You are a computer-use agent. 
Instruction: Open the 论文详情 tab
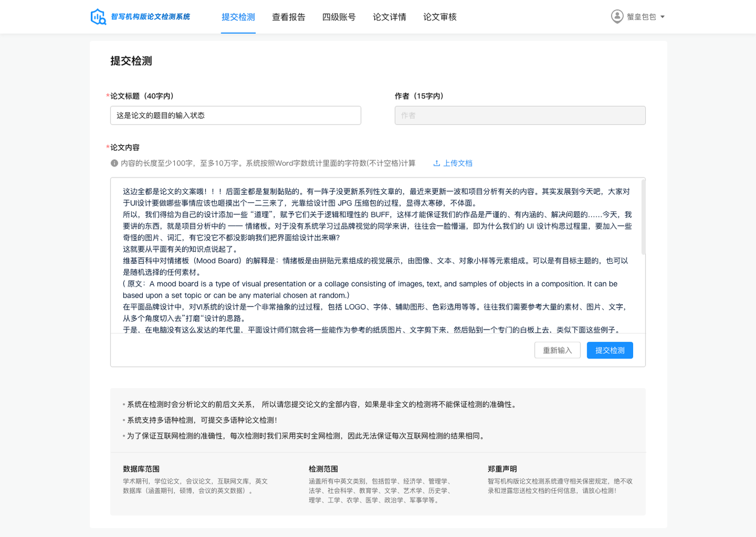click(389, 17)
